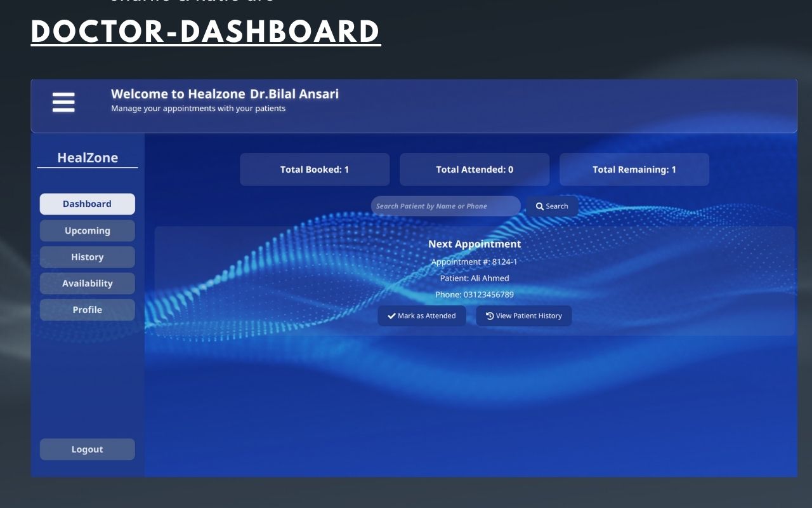Open the History section
Screen dimensions: 812x508
coord(87,257)
